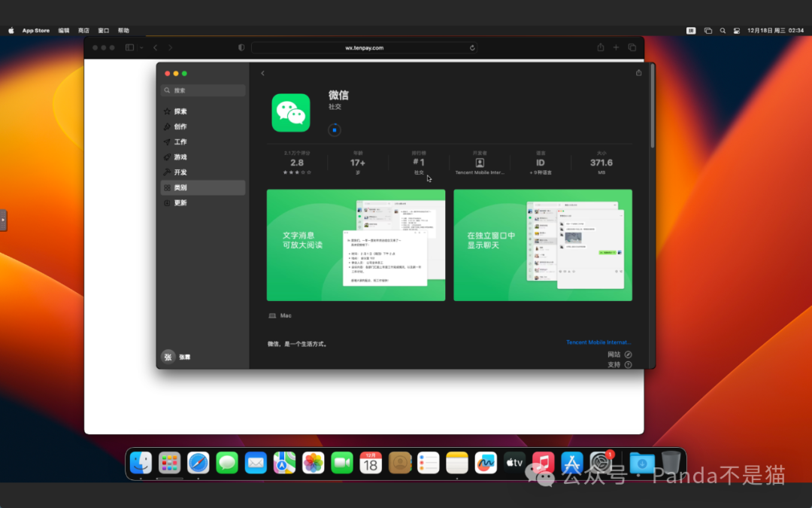The width and height of the screenshot is (812, 508).
Task: Open the 开发 sidebar section
Action: (203, 172)
